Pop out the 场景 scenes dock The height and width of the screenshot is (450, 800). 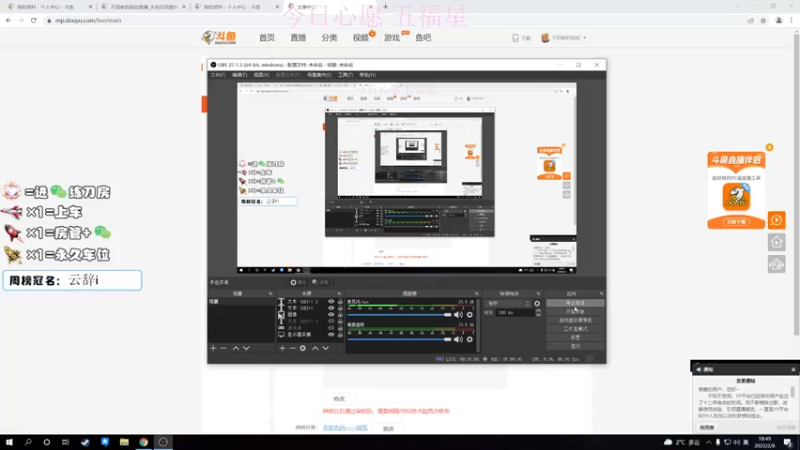click(x=270, y=294)
